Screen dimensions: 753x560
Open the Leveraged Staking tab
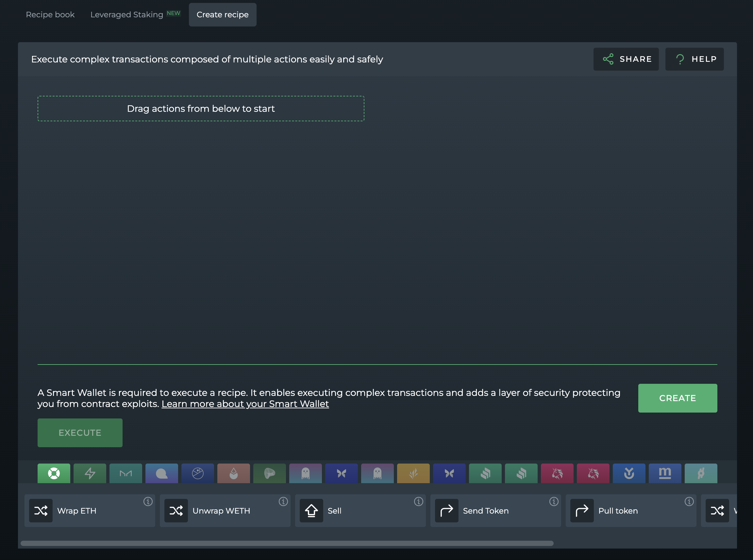pyautogui.click(x=127, y=15)
